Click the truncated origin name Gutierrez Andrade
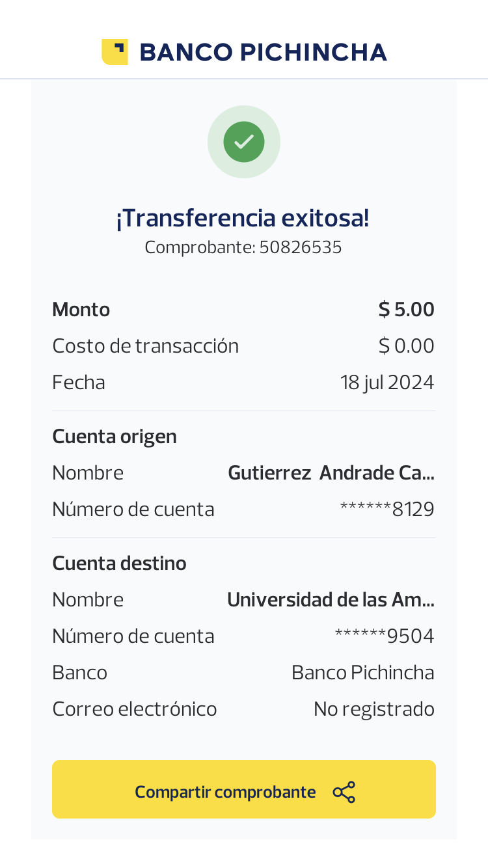488x868 pixels. point(331,473)
